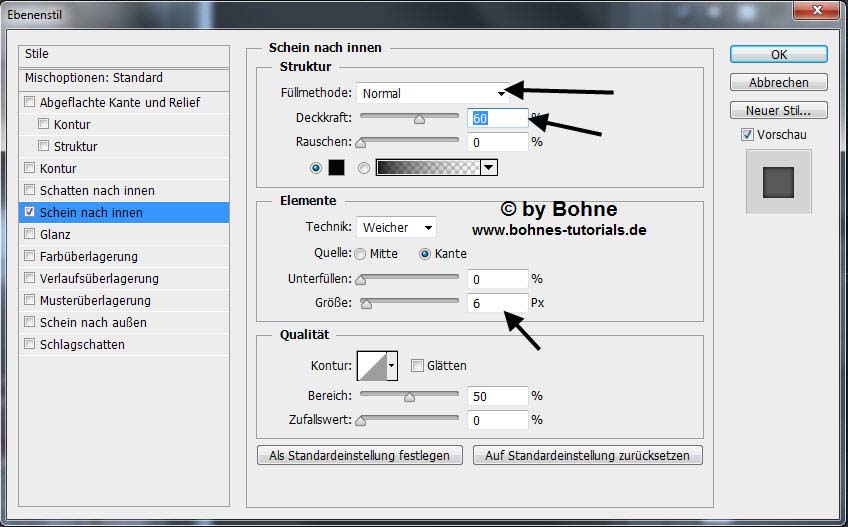Click the Deckkraft opacity slider handle
The width and height of the screenshot is (848, 527).
(420, 119)
